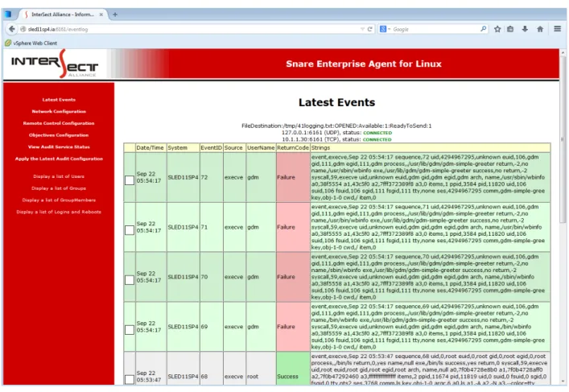Check the box for event 71

pos(130,230)
